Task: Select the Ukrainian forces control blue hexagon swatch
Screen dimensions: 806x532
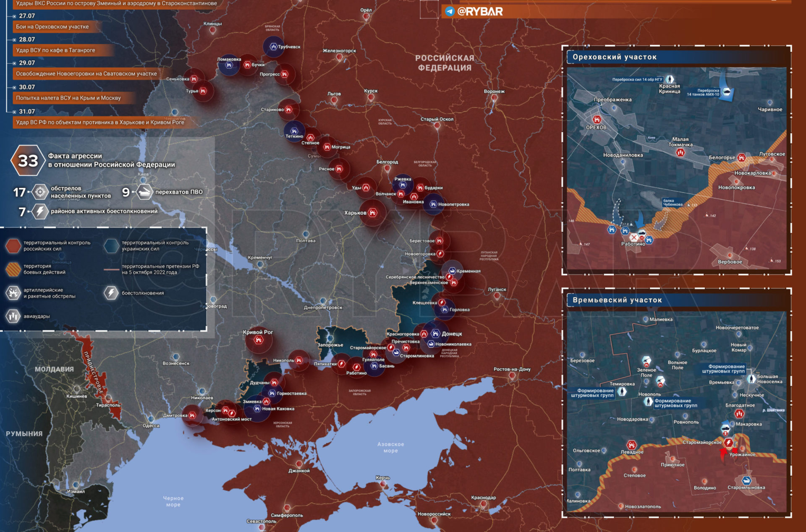Action: [x=112, y=246]
